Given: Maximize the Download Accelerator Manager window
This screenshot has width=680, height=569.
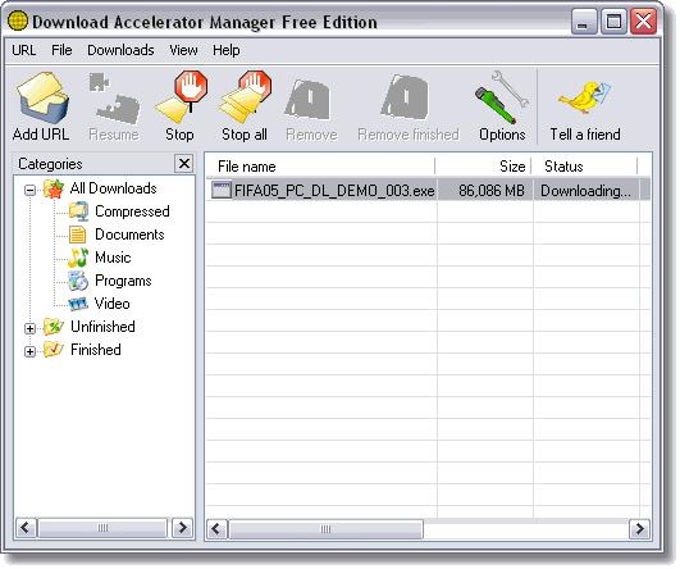Looking at the screenshot, I should coord(613,21).
